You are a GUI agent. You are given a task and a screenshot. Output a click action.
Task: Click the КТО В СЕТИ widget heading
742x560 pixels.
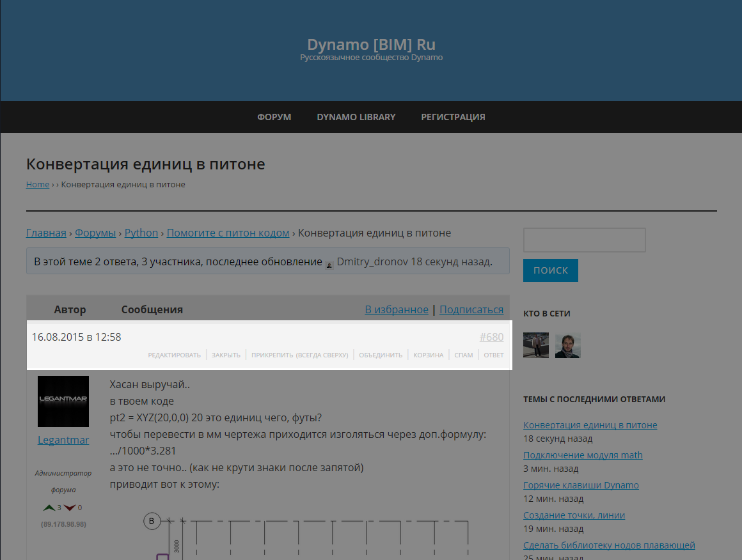pyautogui.click(x=546, y=314)
